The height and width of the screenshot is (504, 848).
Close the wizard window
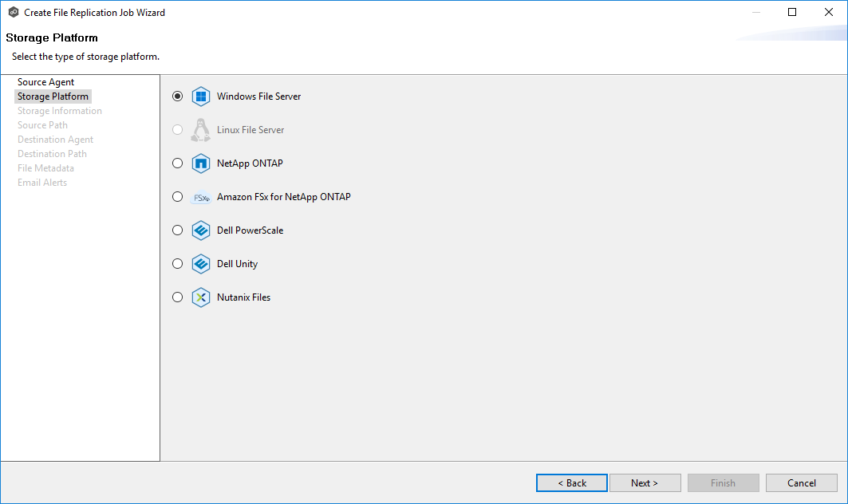(829, 12)
